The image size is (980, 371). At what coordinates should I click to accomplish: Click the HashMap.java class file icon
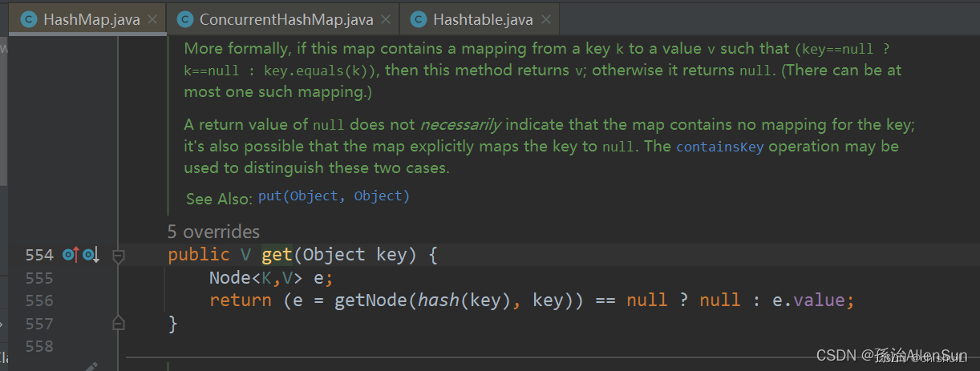click(x=29, y=19)
